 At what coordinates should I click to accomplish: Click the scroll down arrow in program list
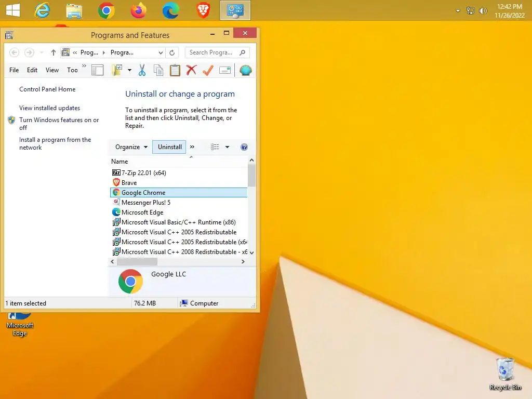252,252
